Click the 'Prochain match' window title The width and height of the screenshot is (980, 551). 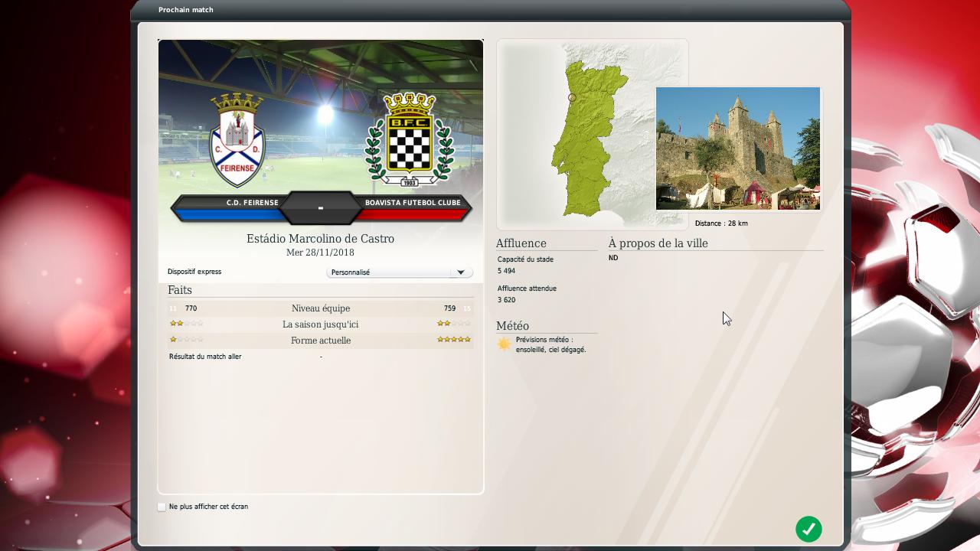(x=186, y=10)
